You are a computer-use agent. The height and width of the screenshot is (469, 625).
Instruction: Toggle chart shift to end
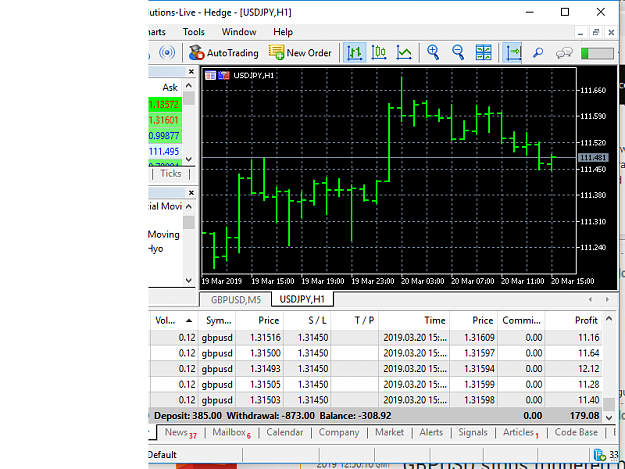[512, 53]
